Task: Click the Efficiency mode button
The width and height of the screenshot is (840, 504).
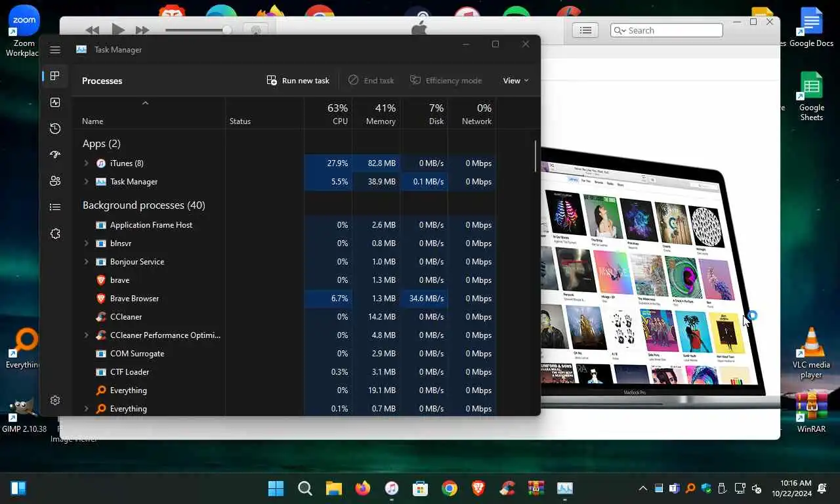Action: click(x=446, y=81)
